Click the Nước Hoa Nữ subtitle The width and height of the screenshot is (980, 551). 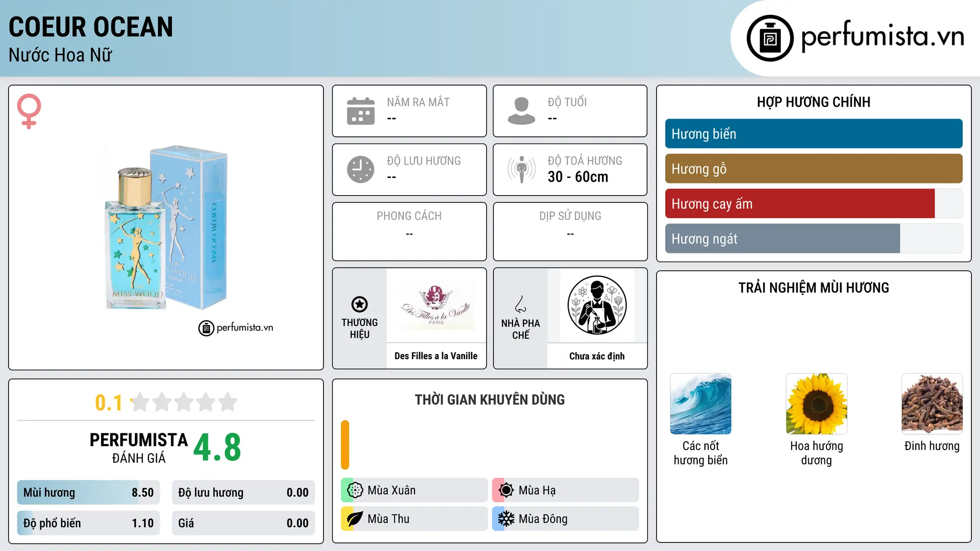[x=60, y=55]
